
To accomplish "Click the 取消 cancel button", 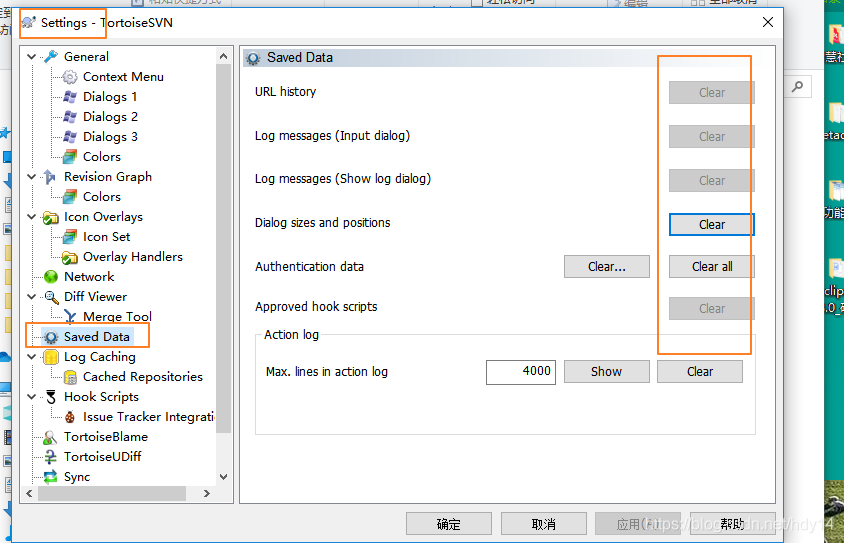I will click(x=544, y=524).
